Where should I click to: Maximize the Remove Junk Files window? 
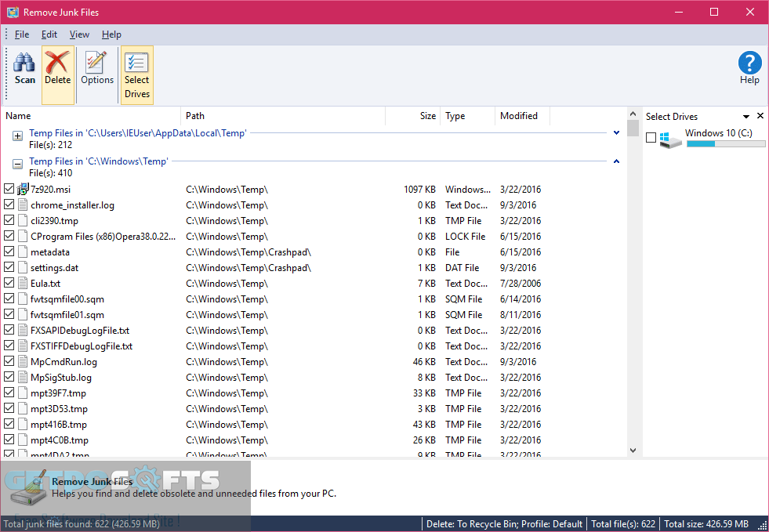(714, 13)
